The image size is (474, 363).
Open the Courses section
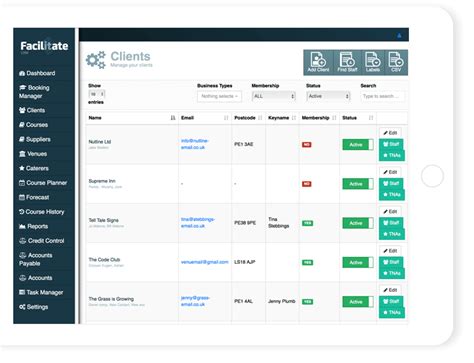pyautogui.click(x=33, y=125)
